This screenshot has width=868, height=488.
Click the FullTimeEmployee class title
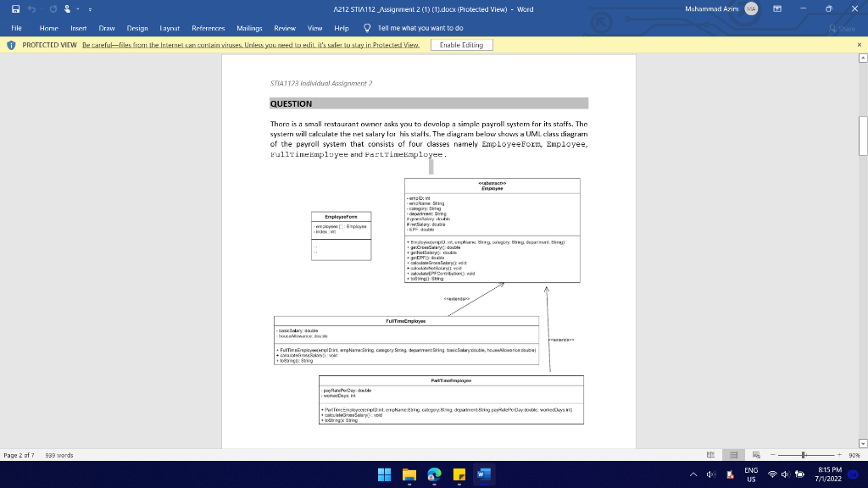click(406, 321)
